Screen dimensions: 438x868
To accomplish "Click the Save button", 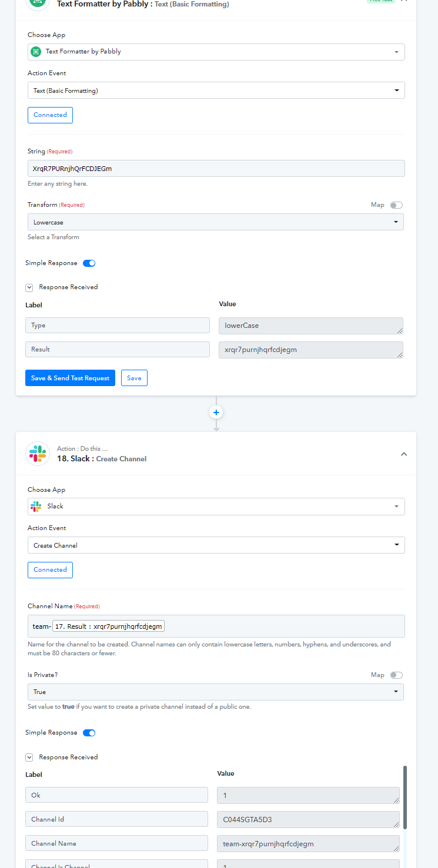I will 134,378.
